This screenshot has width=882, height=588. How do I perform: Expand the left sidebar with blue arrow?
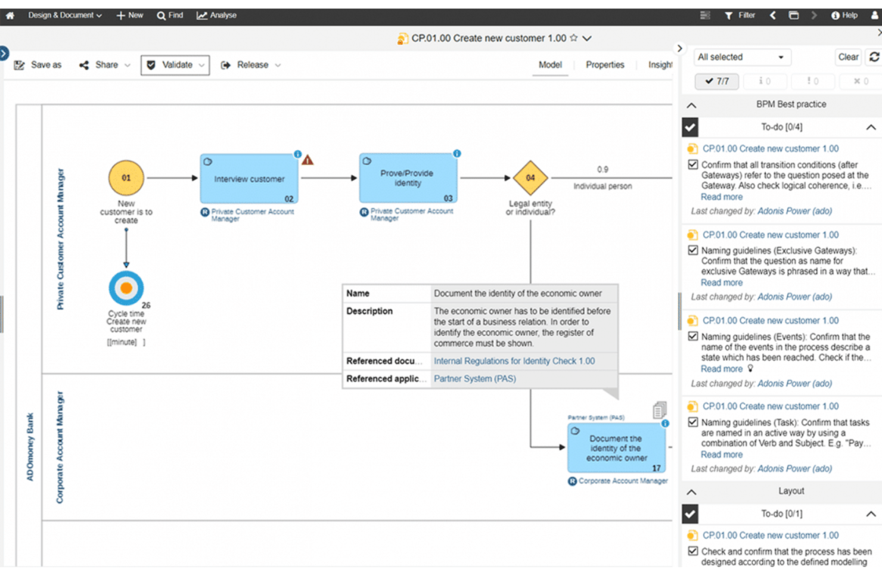coord(4,53)
